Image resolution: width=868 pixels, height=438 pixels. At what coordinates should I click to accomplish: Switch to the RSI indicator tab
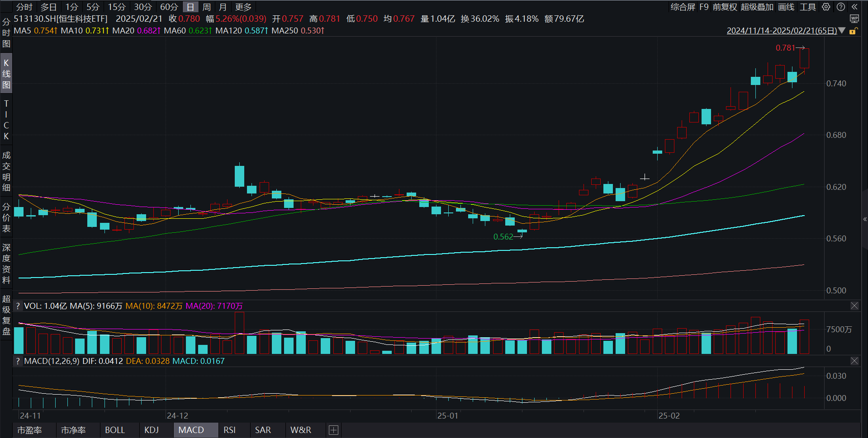[x=231, y=430]
